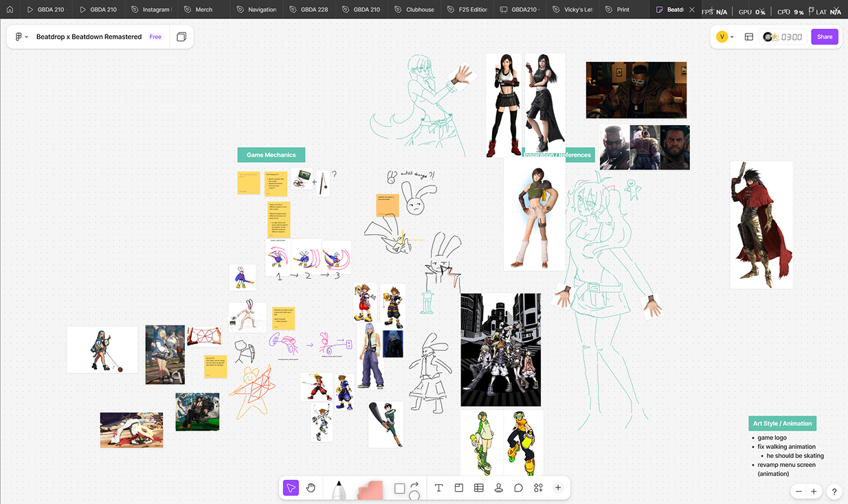
Task: Open the Figma main menu dropdown
Action: coord(21,37)
